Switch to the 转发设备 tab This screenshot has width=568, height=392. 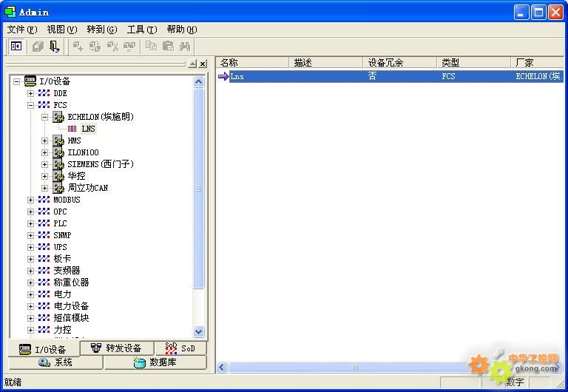pos(116,348)
